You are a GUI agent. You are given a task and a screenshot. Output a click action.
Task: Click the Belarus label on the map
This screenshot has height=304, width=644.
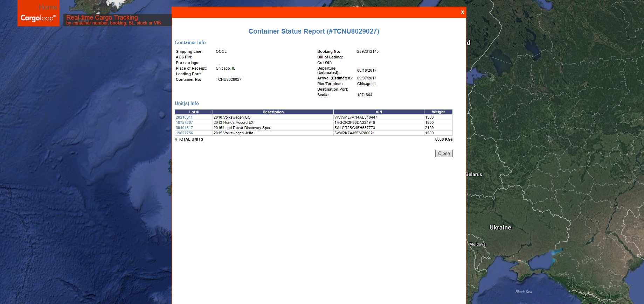(x=474, y=174)
